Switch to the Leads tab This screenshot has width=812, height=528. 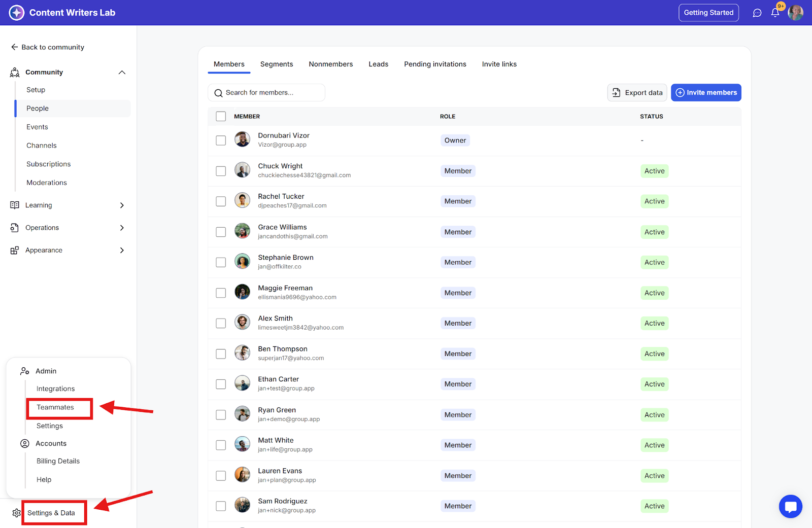[x=379, y=64]
